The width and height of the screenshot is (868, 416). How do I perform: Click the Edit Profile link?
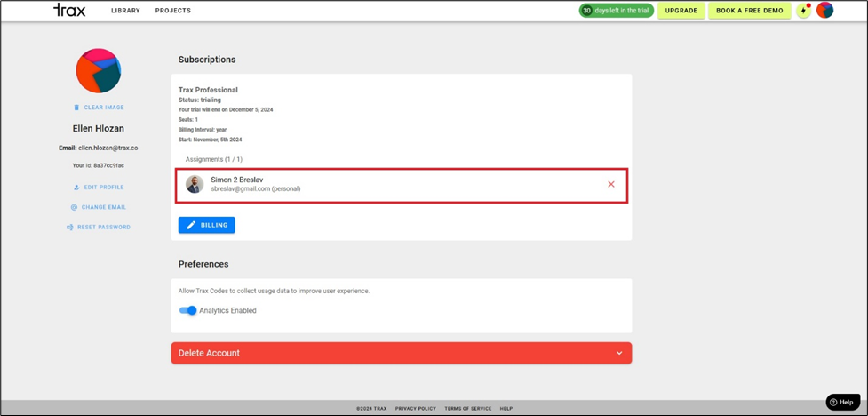(x=99, y=188)
